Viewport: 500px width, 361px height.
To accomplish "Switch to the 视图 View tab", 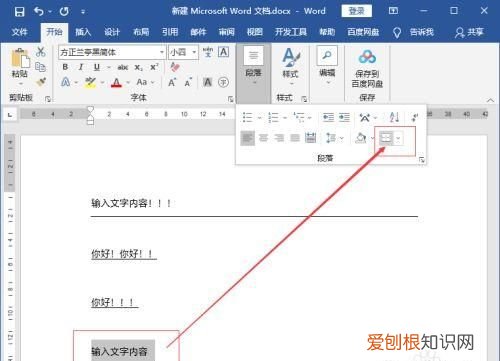I will click(x=255, y=32).
